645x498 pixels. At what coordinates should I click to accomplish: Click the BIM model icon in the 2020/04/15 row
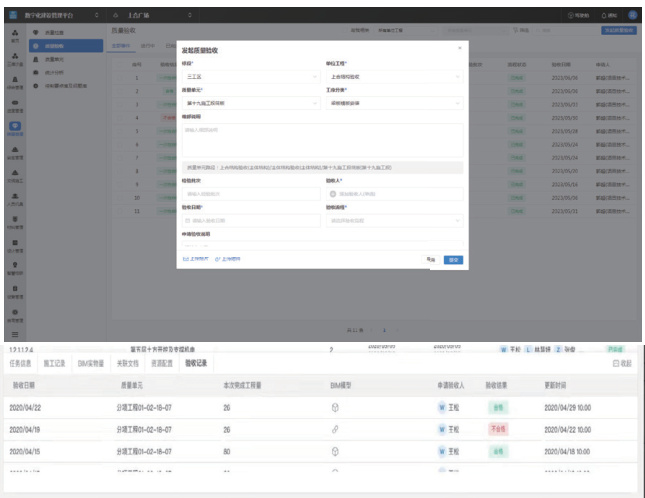pos(335,451)
